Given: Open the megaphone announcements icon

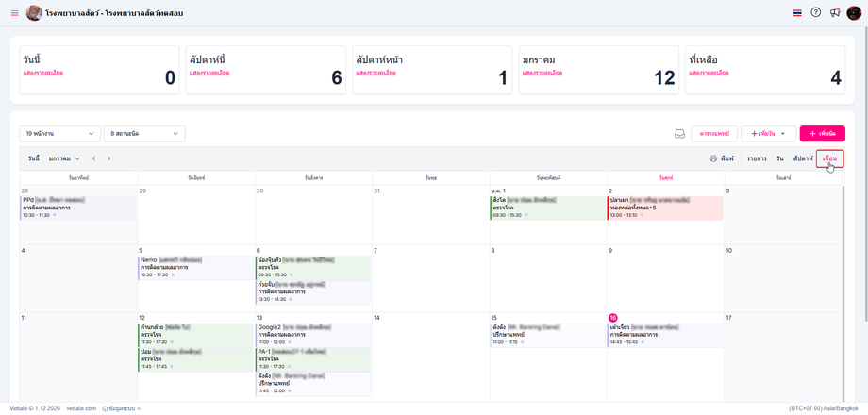Looking at the screenshot, I should pyautogui.click(x=835, y=13).
